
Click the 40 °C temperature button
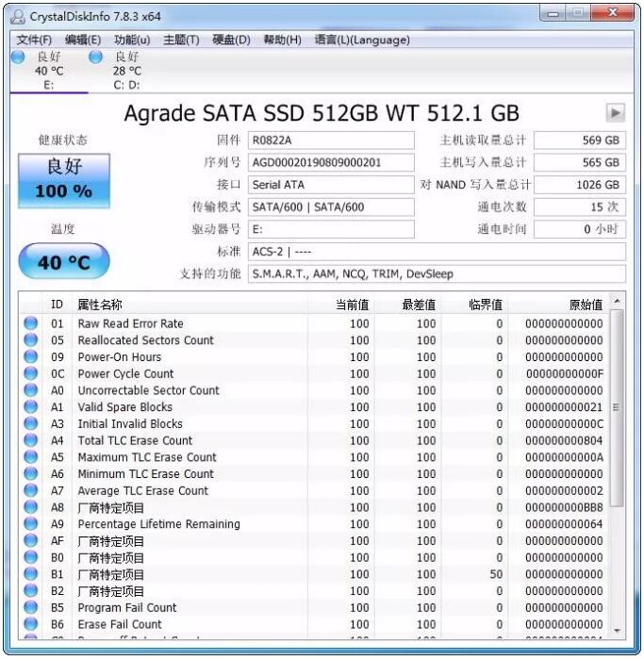pyautogui.click(x=64, y=262)
